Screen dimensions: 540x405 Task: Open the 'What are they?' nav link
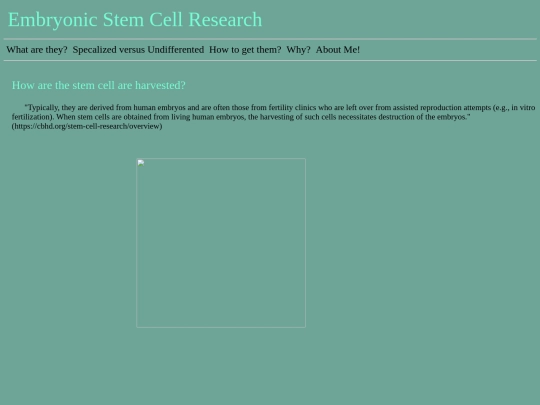pyautogui.click(x=37, y=50)
